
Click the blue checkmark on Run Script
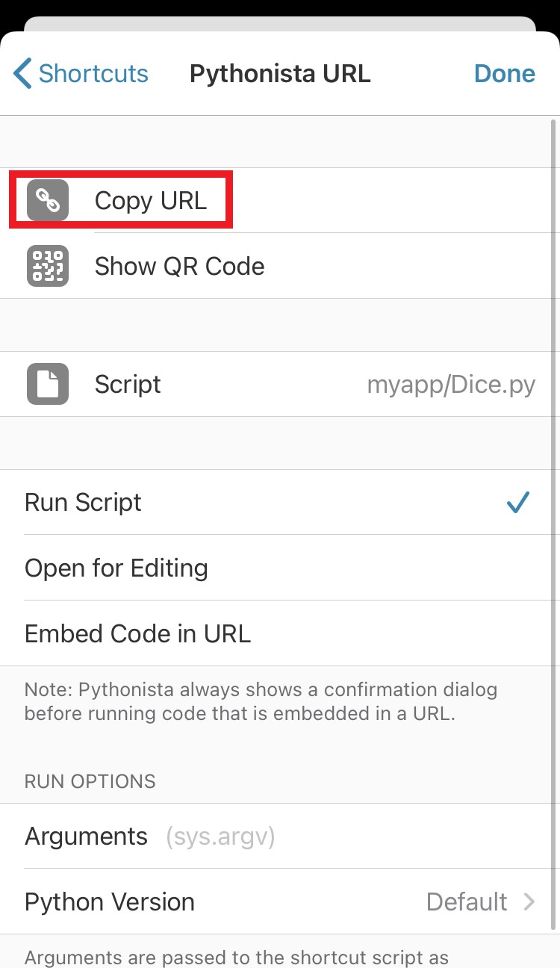pyautogui.click(x=517, y=503)
